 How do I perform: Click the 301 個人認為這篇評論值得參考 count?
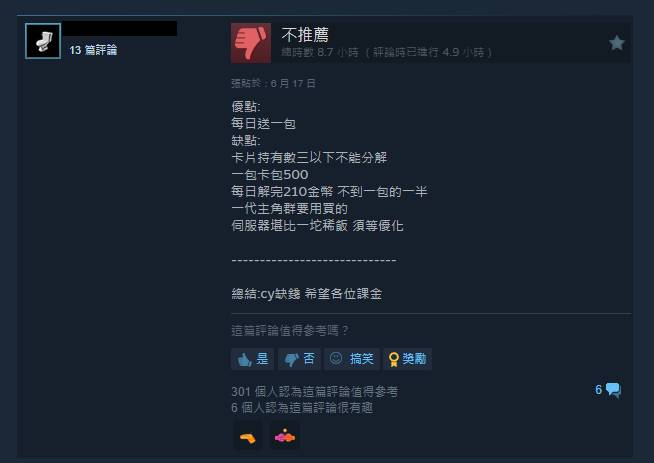tap(315, 392)
